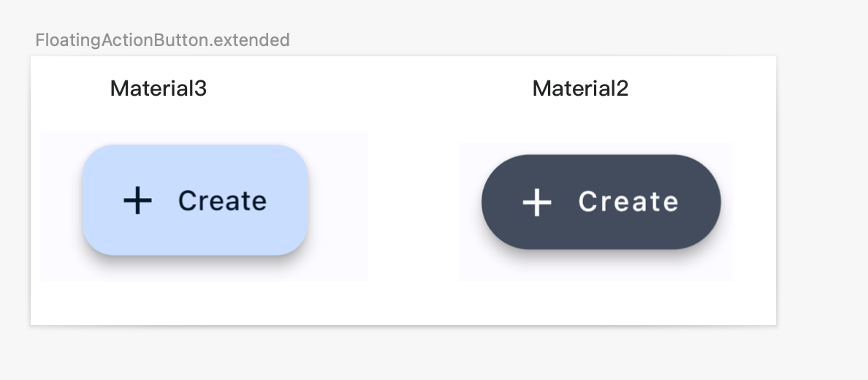
Task: Click the light blue button's left edge before the plus
Action: [x=96, y=200]
